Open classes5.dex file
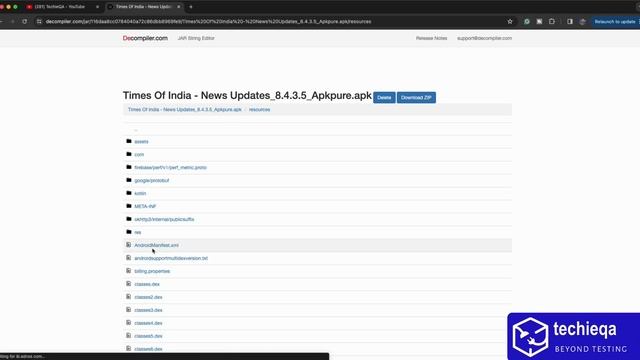Image resolution: width=640 pixels, height=360 pixels. point(148,336)
